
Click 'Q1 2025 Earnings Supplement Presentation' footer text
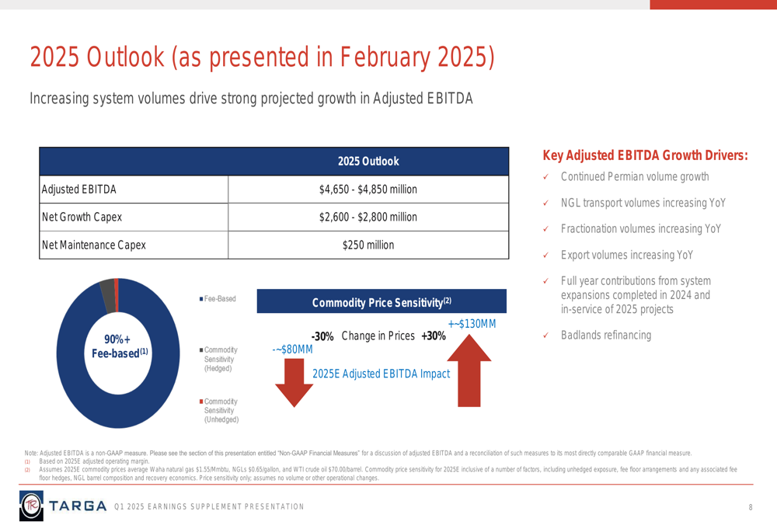tap(209, 506)
